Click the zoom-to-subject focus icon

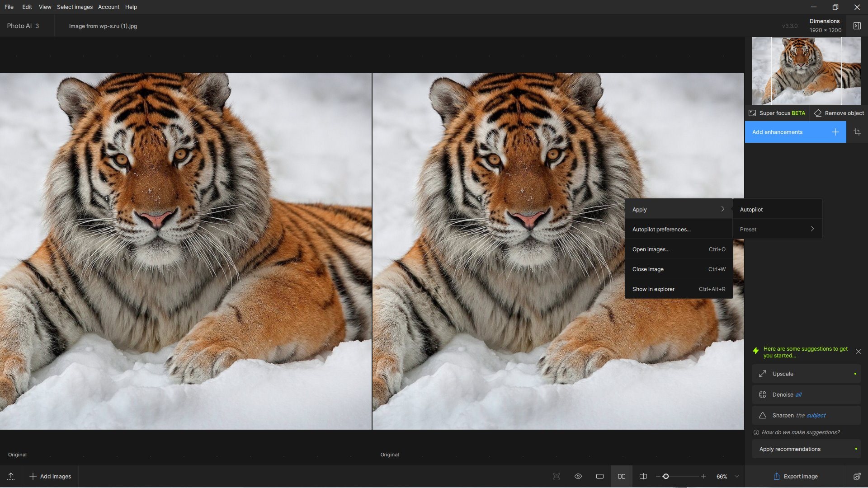click(557, 476)
